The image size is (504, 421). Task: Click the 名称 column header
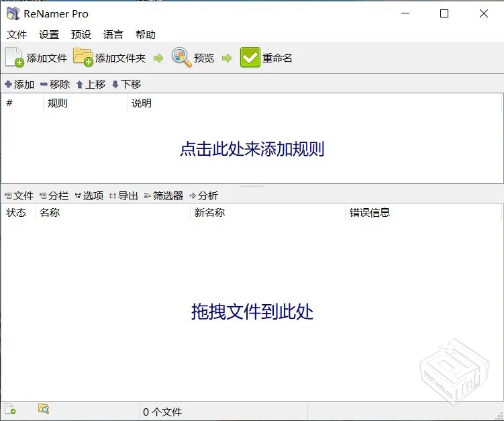113,212
